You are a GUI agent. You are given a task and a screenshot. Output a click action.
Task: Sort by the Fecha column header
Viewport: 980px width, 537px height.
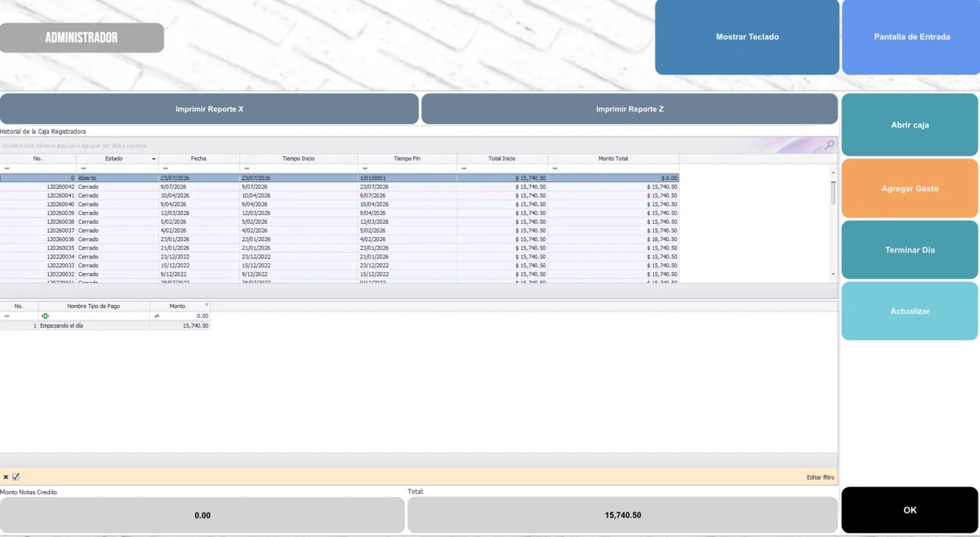click(x=198, y=159)
